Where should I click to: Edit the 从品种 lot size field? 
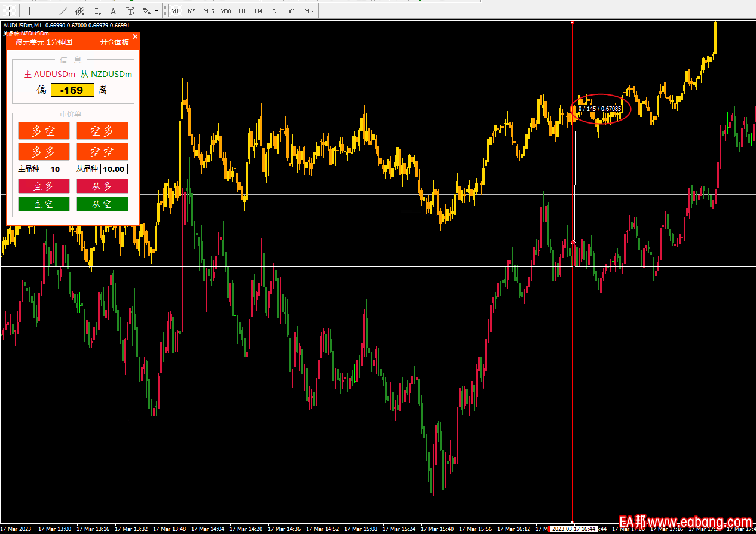click(114, 170)
